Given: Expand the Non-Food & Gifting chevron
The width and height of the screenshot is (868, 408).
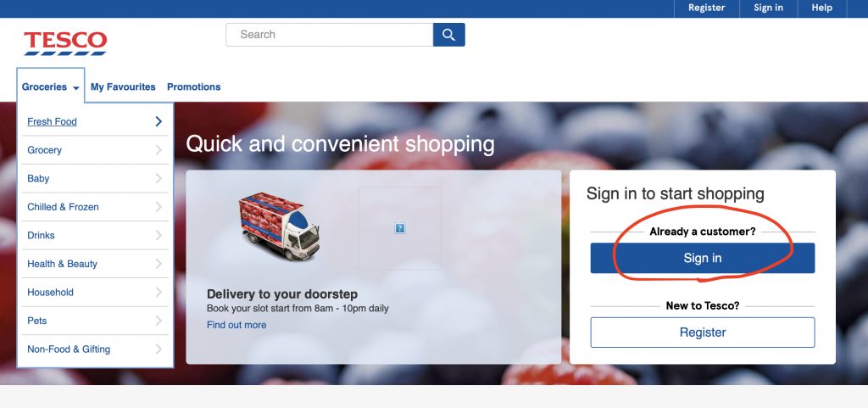Looking at the screenshot, I should pyautogui.click(x=159, y=349).
